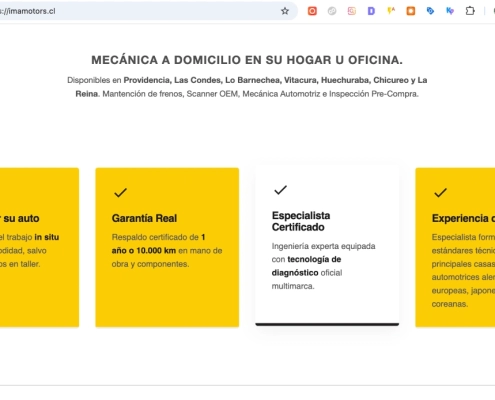495x400 pixels.
Task: Open the orange square extension
Action: click(411, 11)
